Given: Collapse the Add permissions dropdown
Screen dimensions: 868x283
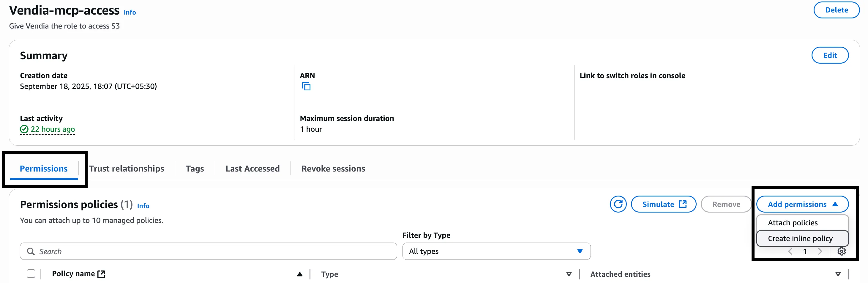Looking at the screenshot, I should [802, 204].
